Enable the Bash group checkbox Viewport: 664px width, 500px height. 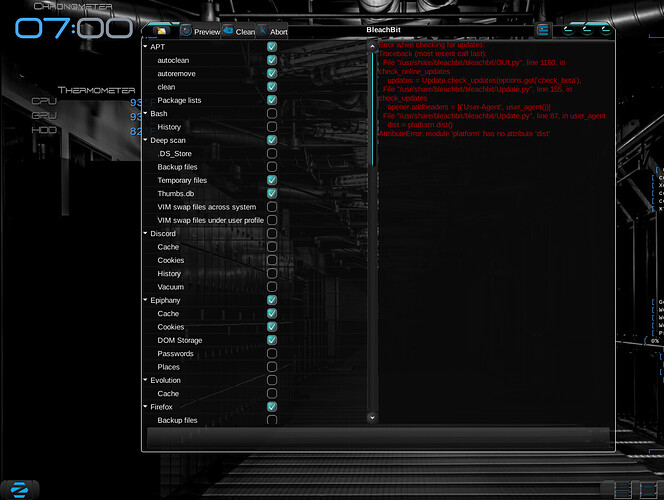click(x=272, y=113)
